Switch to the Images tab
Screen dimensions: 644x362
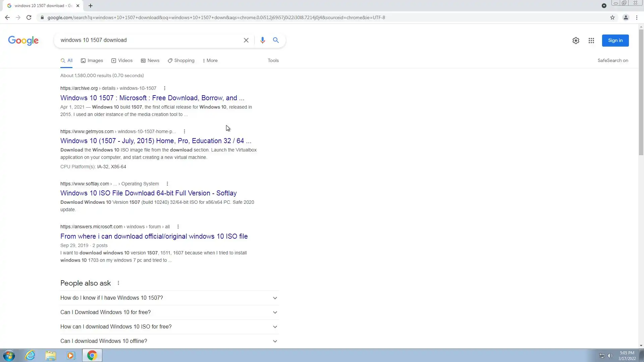92,61
